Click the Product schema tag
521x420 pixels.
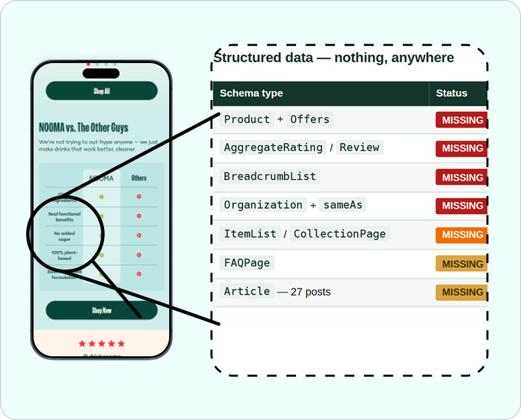(x=247, y=119)
